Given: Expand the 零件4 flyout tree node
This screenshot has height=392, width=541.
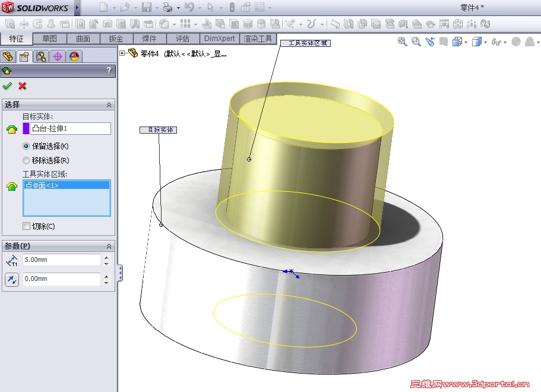Looking at the screenshot, I should (122, 53).
